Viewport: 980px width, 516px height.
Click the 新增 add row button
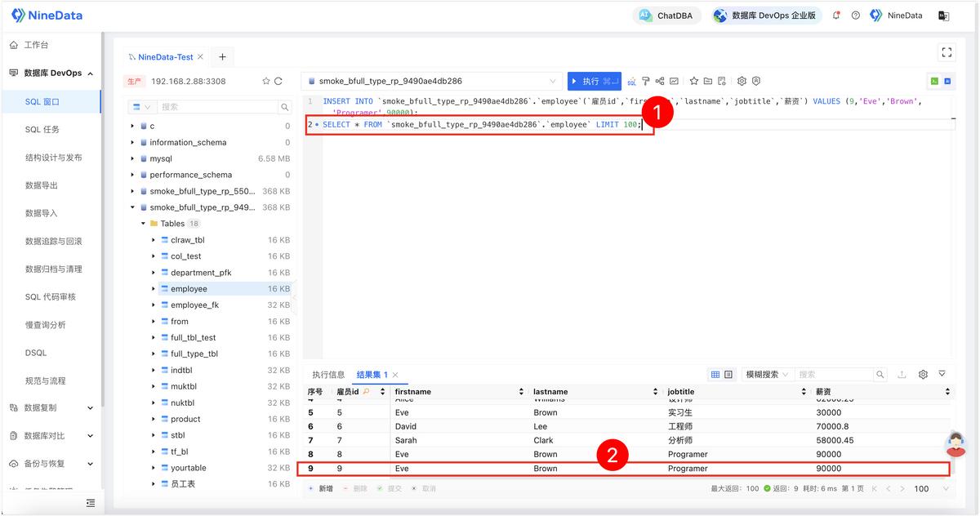tap(320, 488)
